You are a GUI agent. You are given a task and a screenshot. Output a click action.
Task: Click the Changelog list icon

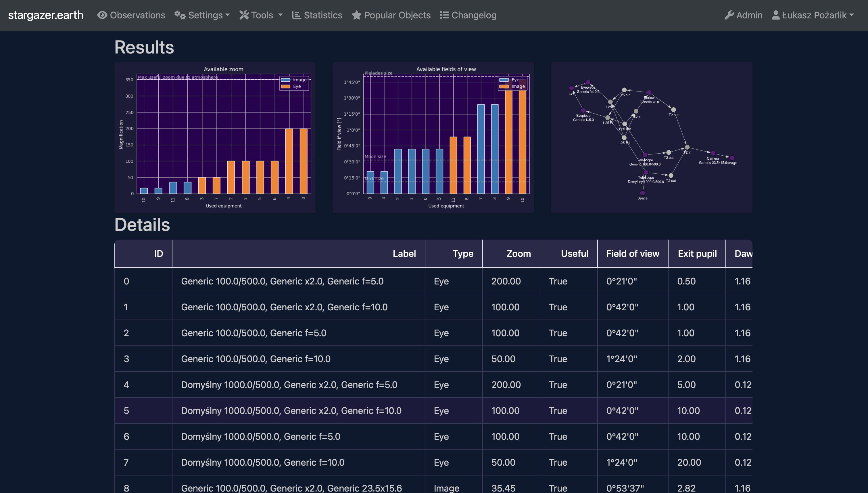point(444,15)
